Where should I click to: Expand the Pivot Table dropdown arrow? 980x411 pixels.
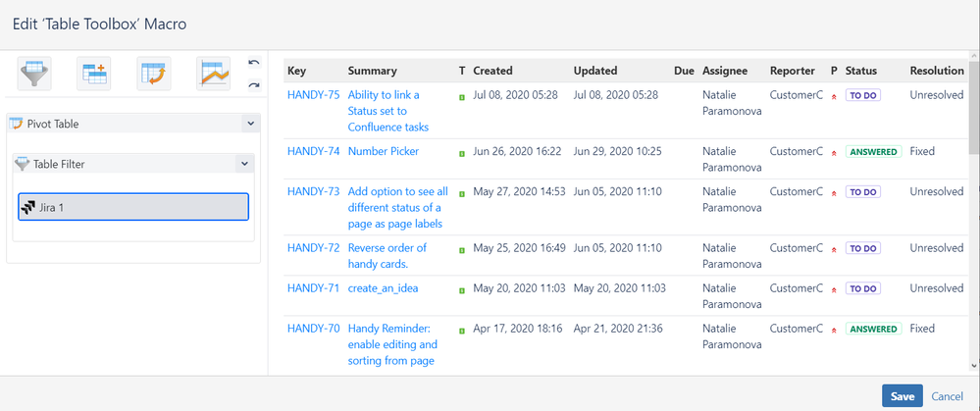tap(250, 124)
